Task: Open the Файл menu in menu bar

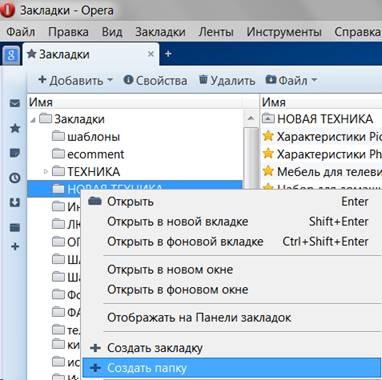Action: coord(21,32)
